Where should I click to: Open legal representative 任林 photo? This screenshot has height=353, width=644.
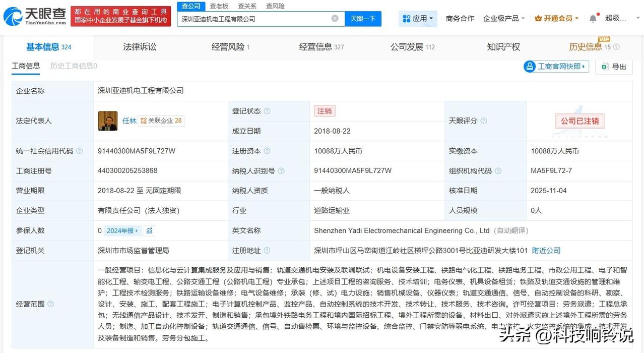pos(108,121)
